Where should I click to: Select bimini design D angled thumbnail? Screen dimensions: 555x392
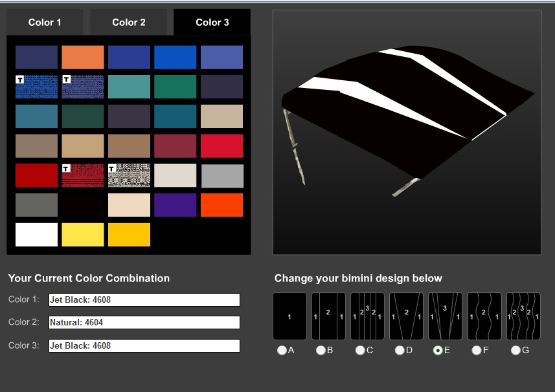point(406,316)
